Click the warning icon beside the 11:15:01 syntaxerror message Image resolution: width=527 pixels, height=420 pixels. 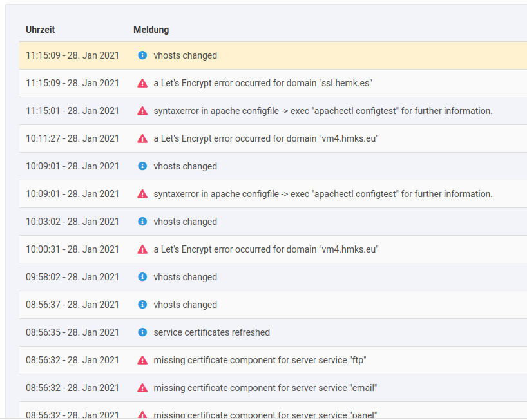click(x=142, y=111)
